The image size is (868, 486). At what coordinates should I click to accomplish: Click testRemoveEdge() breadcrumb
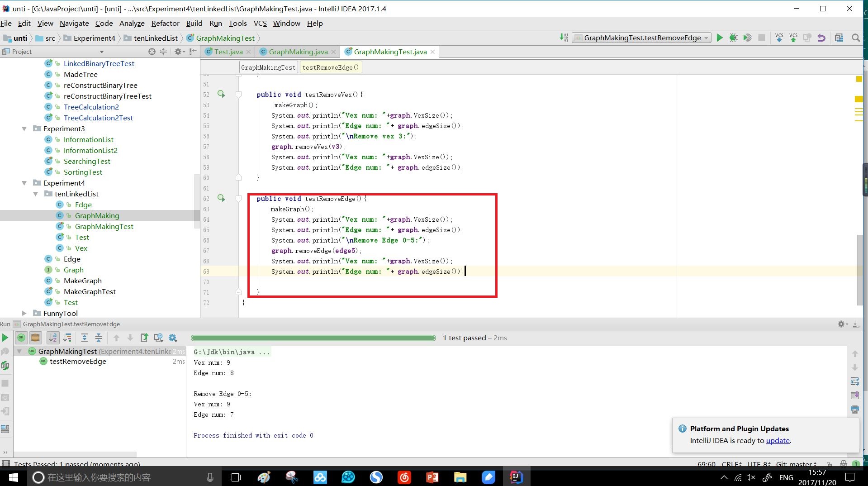coord(331,67)
